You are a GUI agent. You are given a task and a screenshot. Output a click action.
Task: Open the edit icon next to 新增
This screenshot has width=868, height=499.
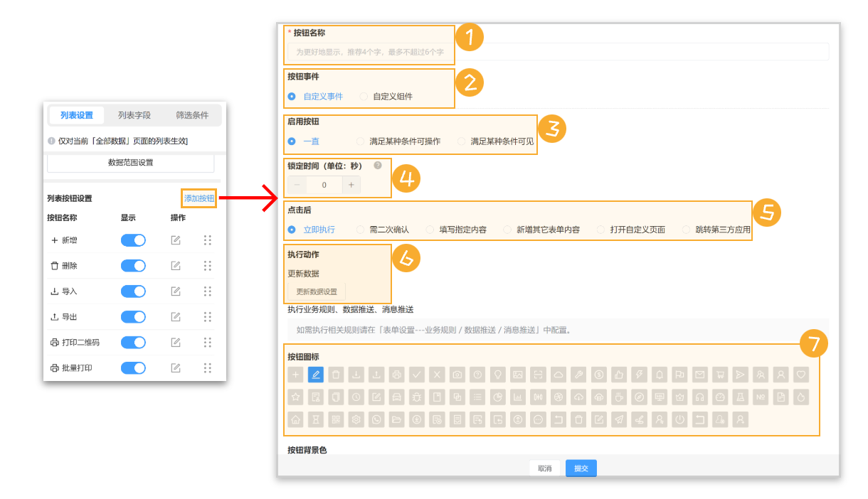pyautogui.click(x=176, y=240)
